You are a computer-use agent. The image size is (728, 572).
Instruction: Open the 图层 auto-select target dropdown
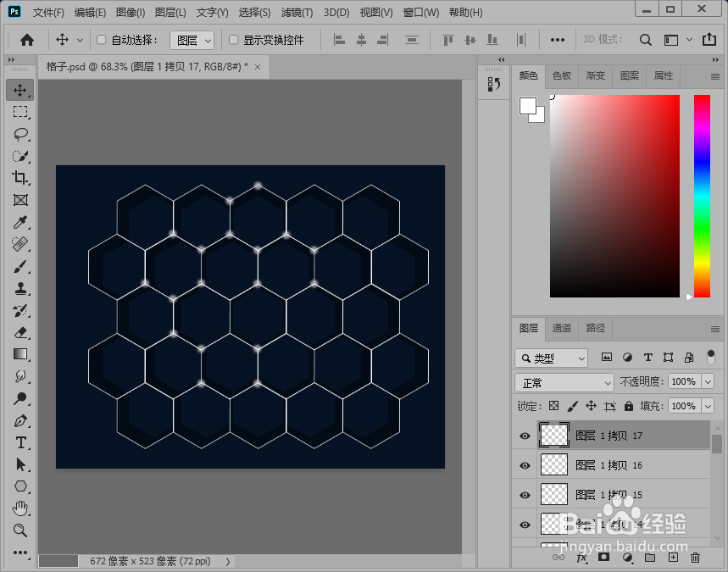pos(192,41)
